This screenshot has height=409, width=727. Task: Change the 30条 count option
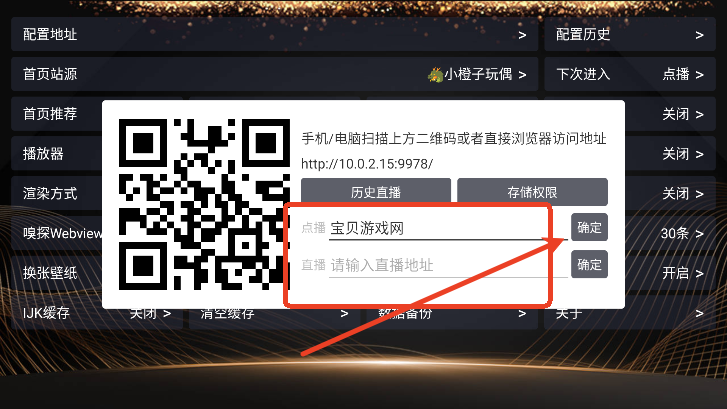point(682,233)
